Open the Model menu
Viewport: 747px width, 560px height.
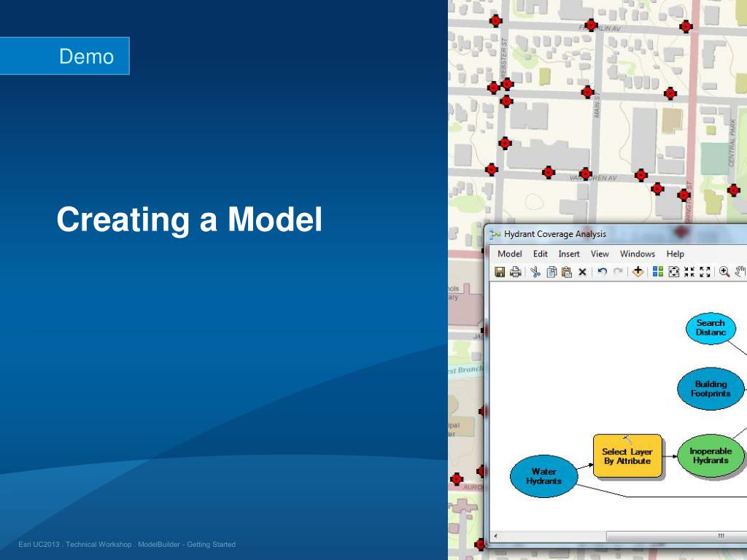(x=510, y=254)
